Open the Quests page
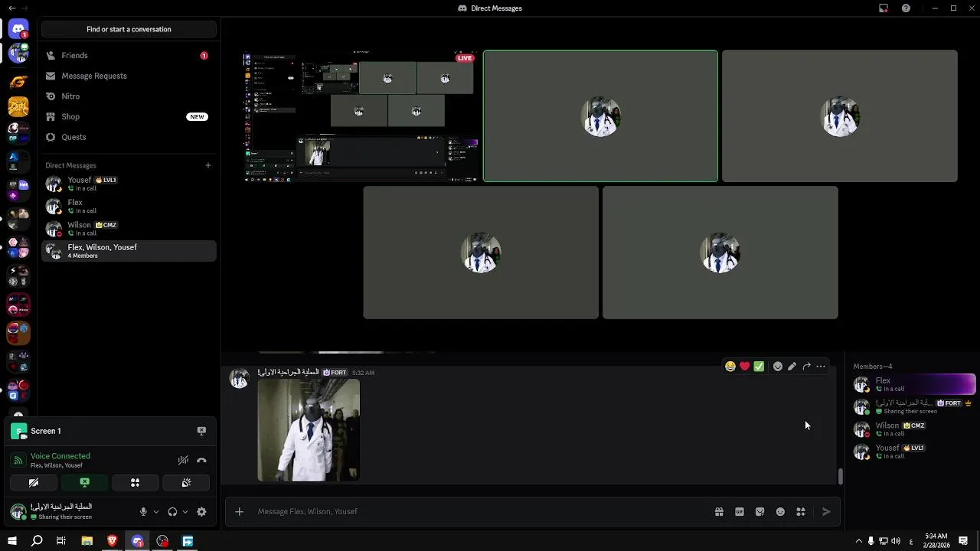980x551 pixels. 129,137
